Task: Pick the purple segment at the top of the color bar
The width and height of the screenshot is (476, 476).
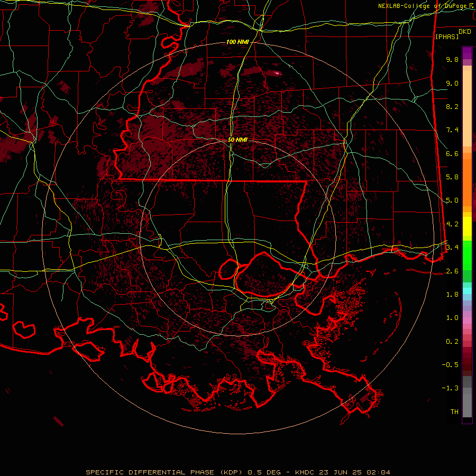Action: pos(467,53)
